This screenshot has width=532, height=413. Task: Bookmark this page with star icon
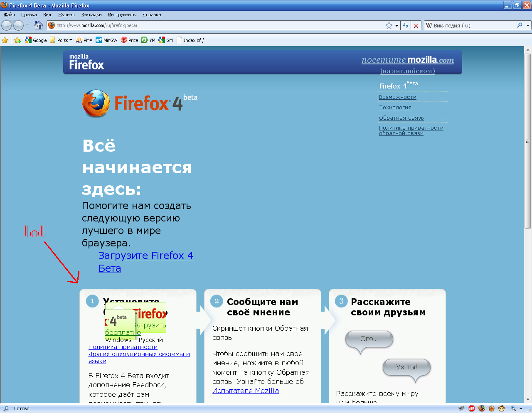[389, 25]
